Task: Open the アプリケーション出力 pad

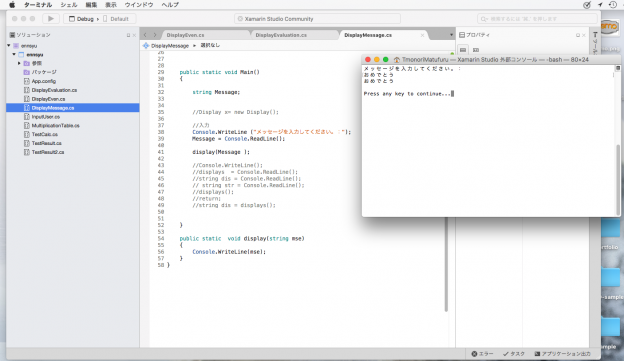Action: [x=563, y=353]
